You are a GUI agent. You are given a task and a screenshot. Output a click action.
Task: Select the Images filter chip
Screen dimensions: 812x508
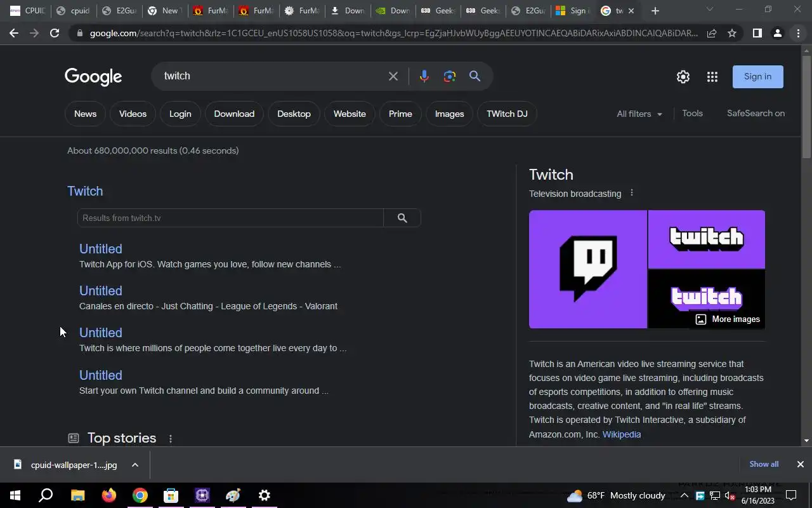point(449,114)
